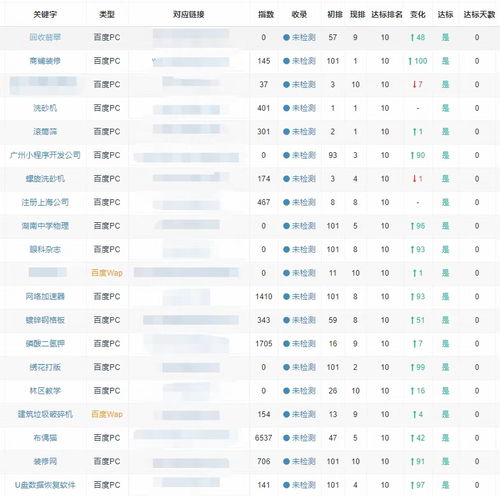Screen dimensions: 500x496
Task: Click blurred link cell in 广州小程序开发公司 row
Action: coord(187,157)
